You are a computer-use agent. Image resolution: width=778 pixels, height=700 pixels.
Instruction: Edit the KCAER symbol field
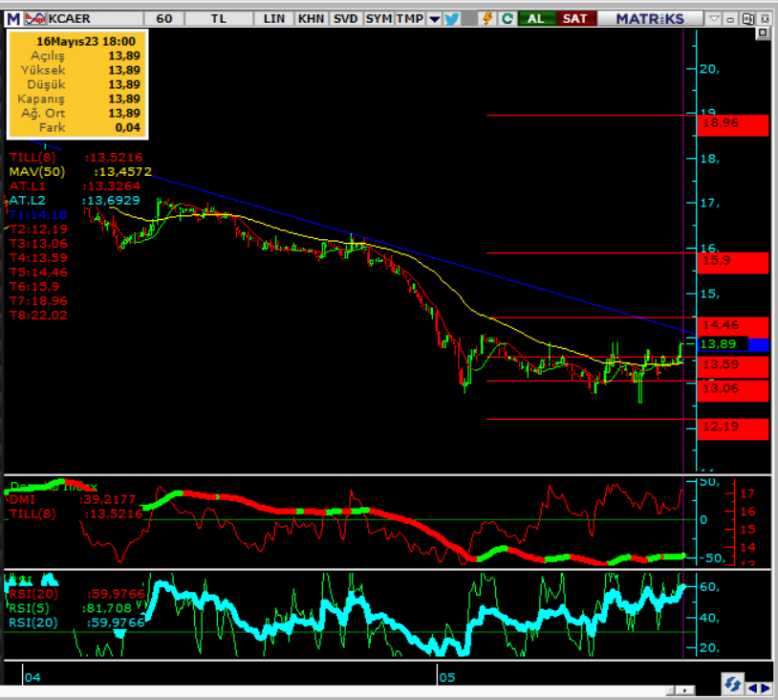coord(95,19)
